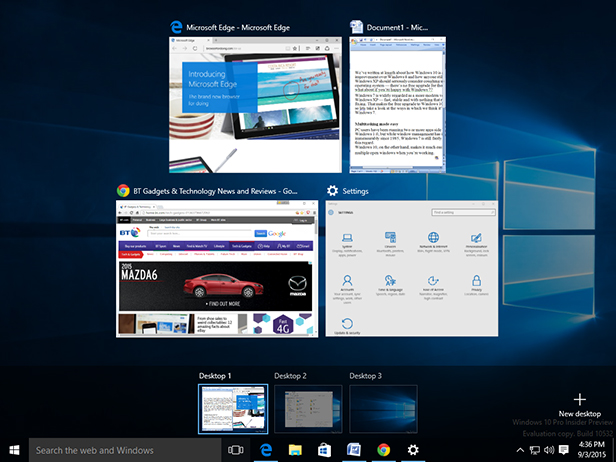
Task: Switch to the Document1 Word window
Action: [398, 105]
